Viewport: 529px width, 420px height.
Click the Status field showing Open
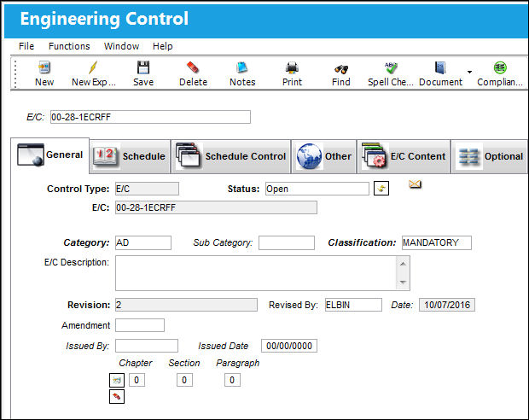[317, 189]
